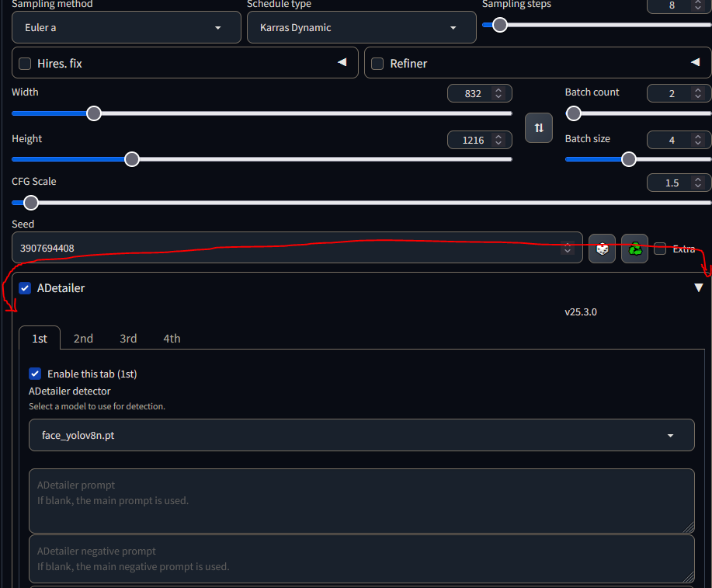Switch to the 1st ADetailer tab
This screenshot has width=712, height=588.
click(40, 339)
